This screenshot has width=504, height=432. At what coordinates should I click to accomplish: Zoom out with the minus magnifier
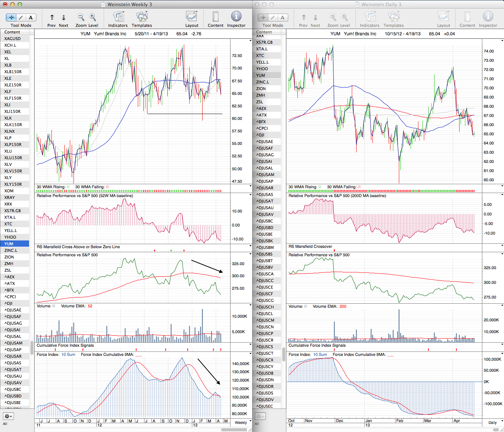tap(81, 17)
